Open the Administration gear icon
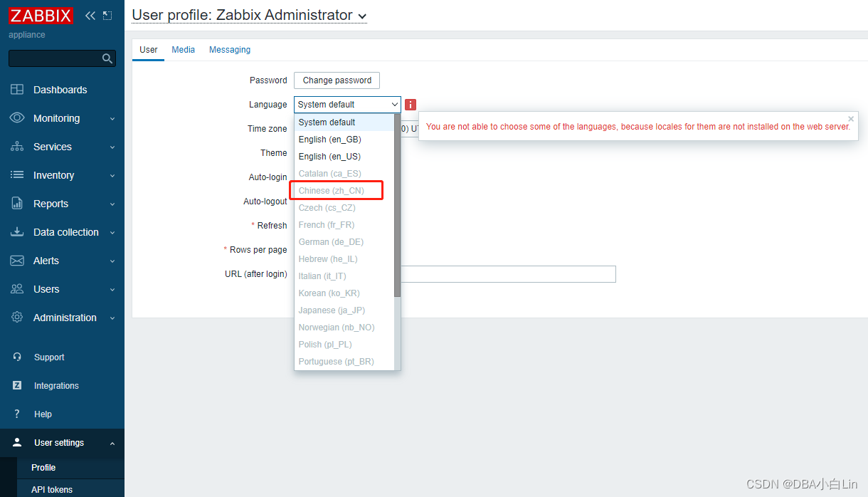Image resolution: width=868 pixels, height=497 pixels. click(17, 317)
